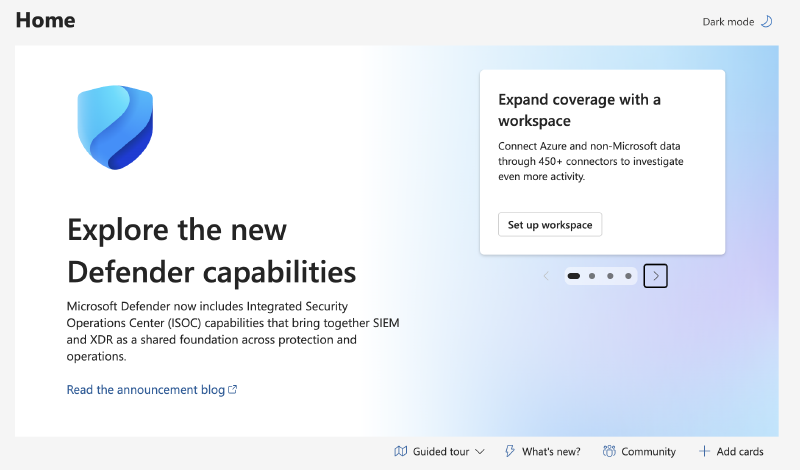Select first carousel page indicator
800x470 pixels.
click(x=573, y=276)
